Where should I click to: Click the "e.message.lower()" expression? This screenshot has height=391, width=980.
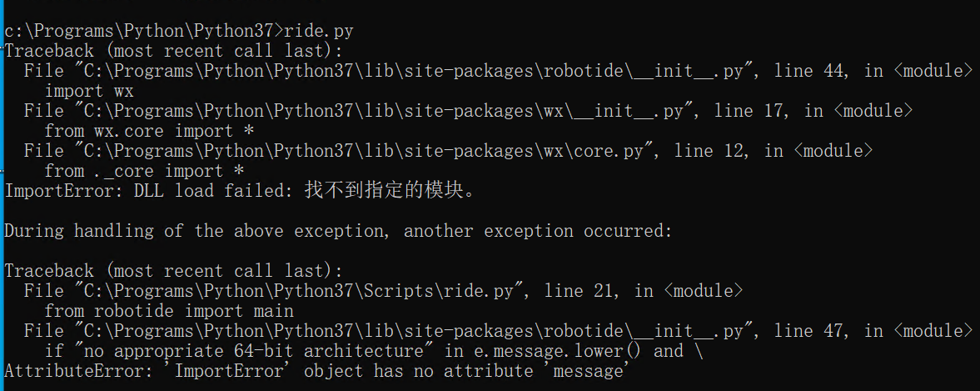pos(554,351)
